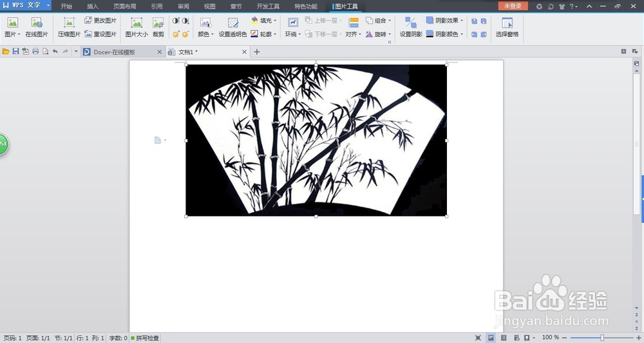Increase picture contrast icon
This screenshot has width=644, height=343.
(x=176, y=21)
